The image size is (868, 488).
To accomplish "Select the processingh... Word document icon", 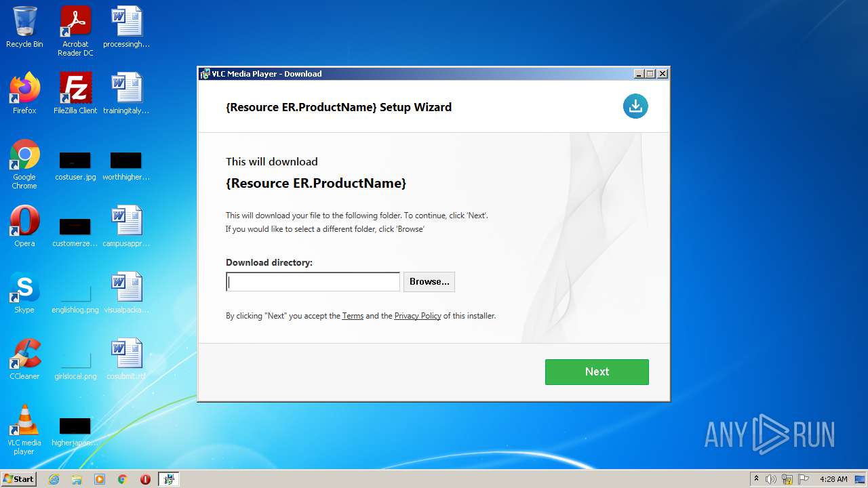I will click(x=126, y=28).
